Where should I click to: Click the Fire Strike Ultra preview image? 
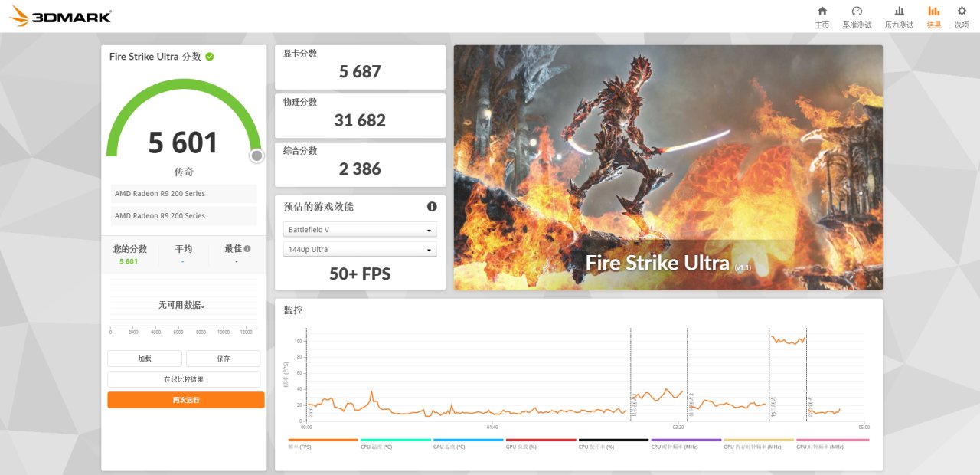click(668, 168)
